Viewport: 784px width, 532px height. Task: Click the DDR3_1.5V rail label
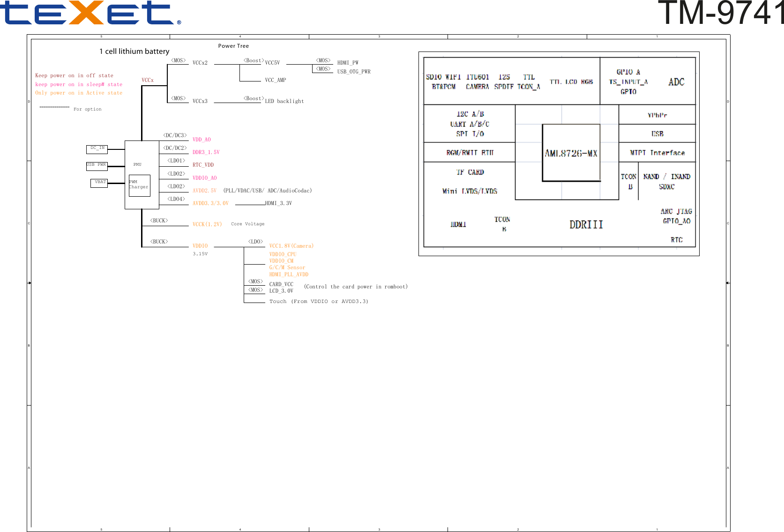[206, 152]
